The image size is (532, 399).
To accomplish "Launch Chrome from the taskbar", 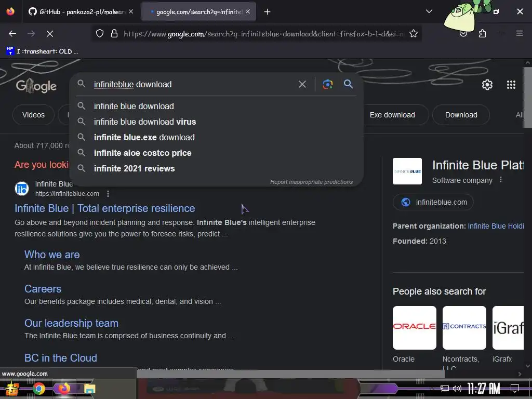I will coord(39,389).
